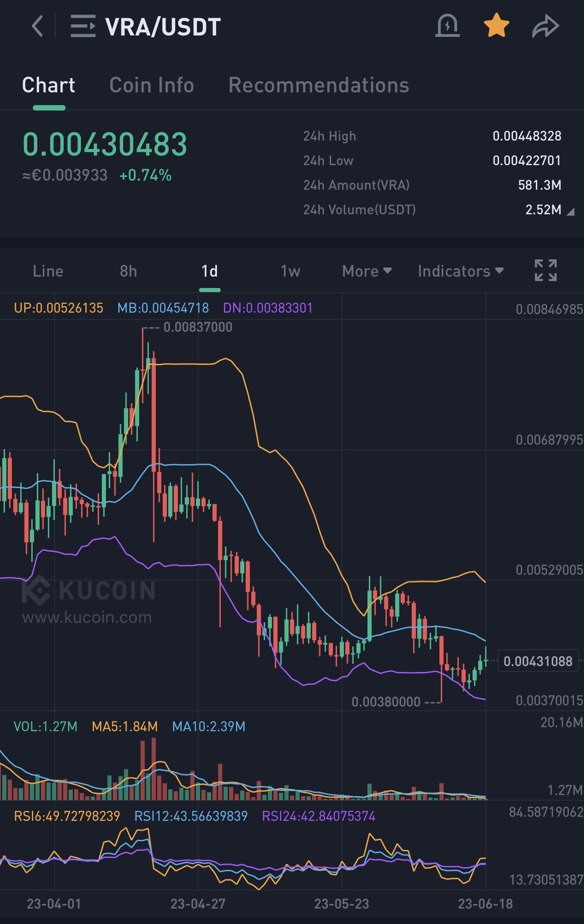
Task: Tap the 23-05-23 date axis label
Action: point(342,904)
